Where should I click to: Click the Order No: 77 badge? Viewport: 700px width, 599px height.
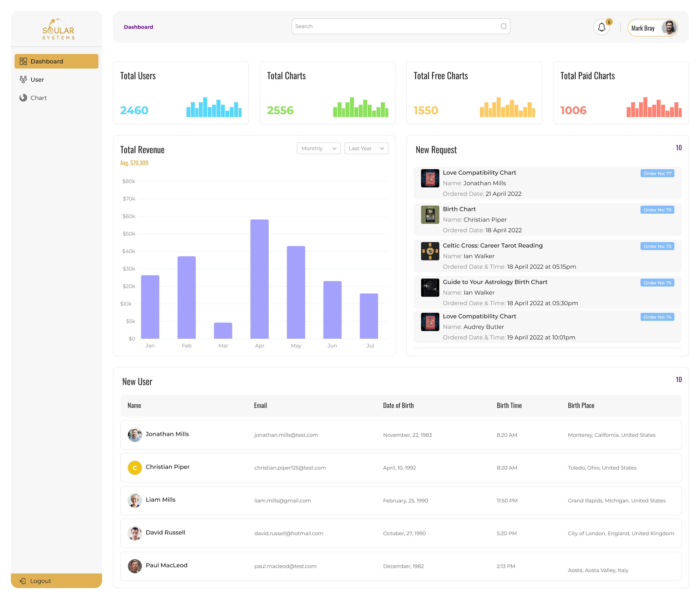click(x=657, y=173)
